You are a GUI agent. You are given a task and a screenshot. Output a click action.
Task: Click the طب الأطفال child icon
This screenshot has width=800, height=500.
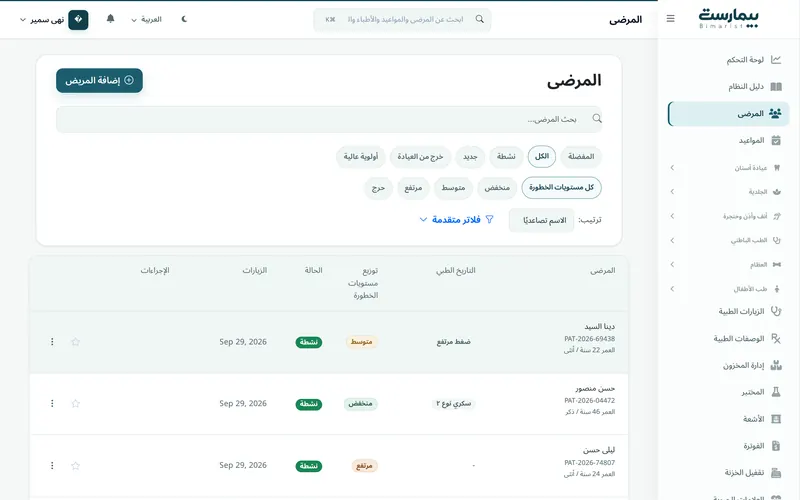[777, 289]
